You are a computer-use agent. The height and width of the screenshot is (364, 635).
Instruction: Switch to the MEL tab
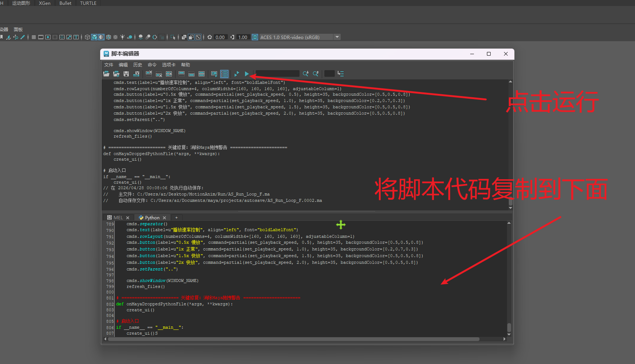[117, 217]
